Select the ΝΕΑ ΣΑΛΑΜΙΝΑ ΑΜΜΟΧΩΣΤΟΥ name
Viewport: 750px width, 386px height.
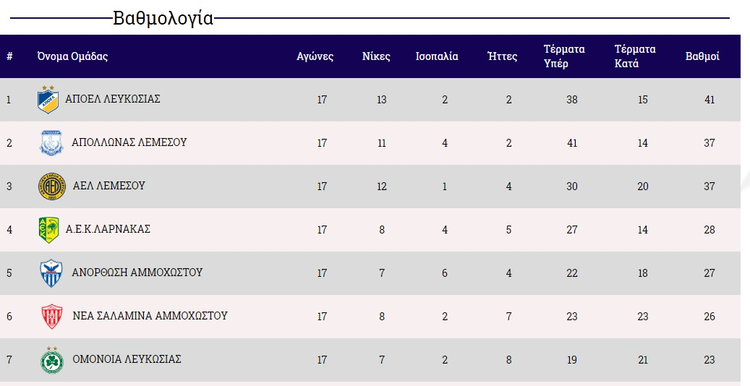click(x=150, y=316)
